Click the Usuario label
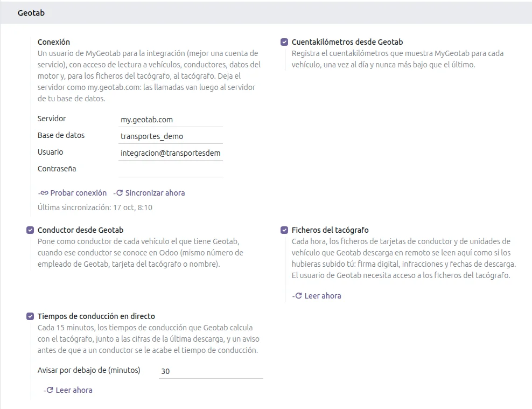Screen dimensions: 532x409 pos(50,152)
